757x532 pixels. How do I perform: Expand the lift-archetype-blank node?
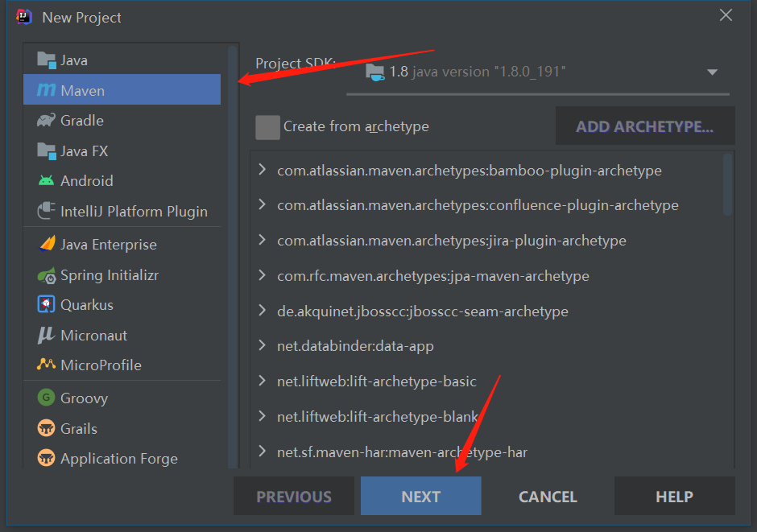click(x=263, y=416)
